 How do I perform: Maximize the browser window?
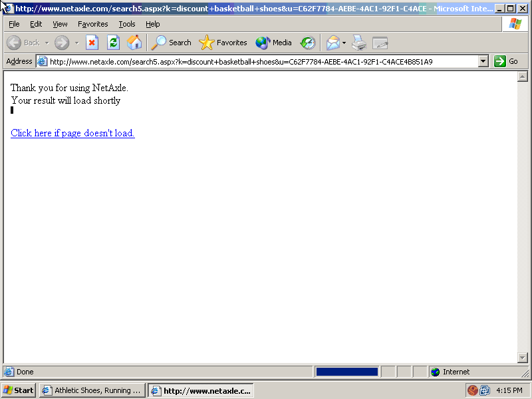click(510, 9)
